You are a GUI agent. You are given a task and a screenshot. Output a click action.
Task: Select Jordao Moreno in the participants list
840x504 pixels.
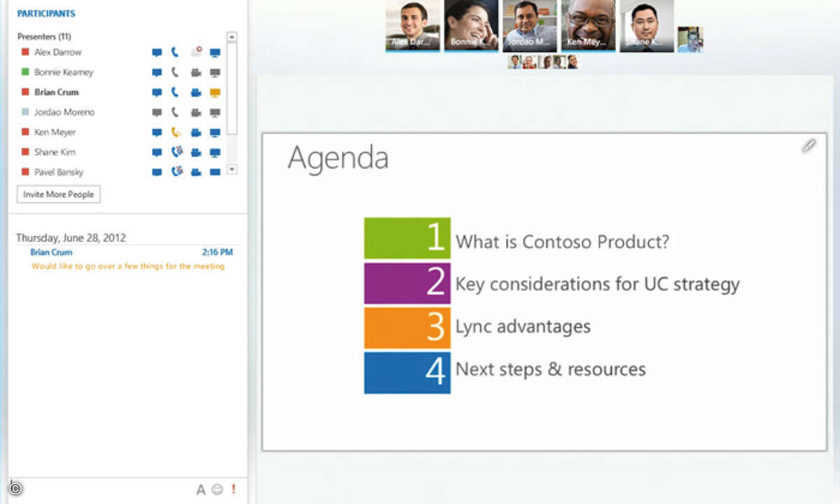(x=64, y=112)
